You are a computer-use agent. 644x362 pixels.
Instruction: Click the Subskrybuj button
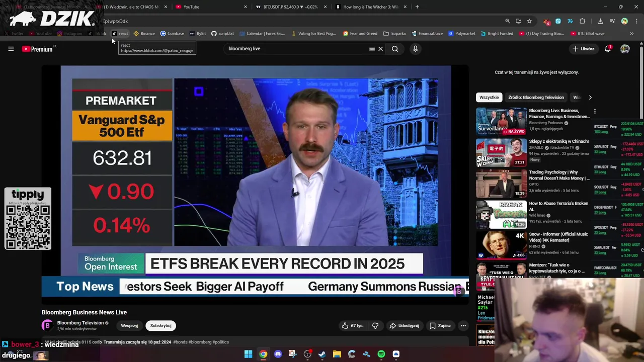coord(160,326)
